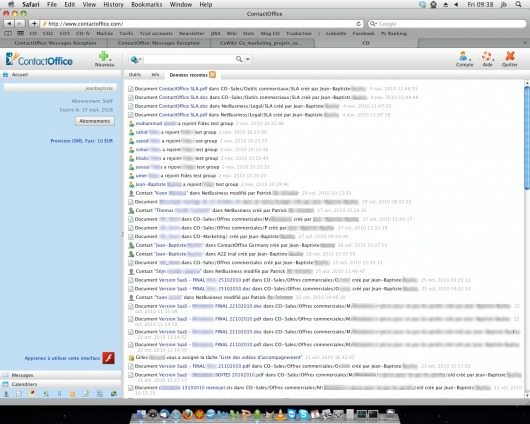Open the Window menu
The width and height of the screenshot is (530, 424).
pyautogui.click(x=180, y=4)
